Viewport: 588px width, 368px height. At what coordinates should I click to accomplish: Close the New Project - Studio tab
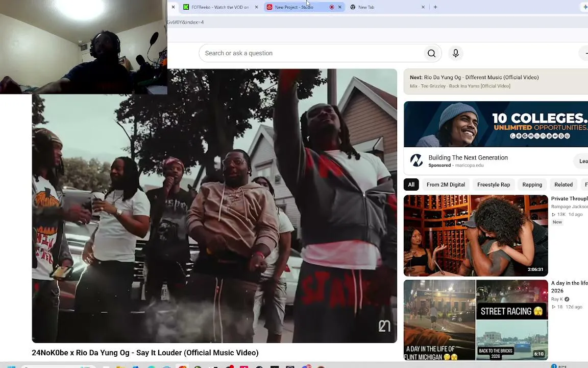tap(340, 7)
